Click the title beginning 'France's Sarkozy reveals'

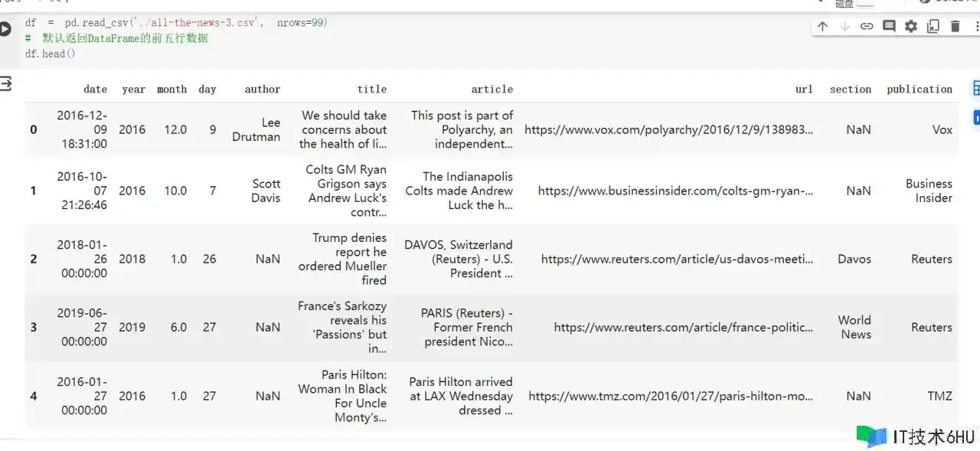[x=342, y=327]
